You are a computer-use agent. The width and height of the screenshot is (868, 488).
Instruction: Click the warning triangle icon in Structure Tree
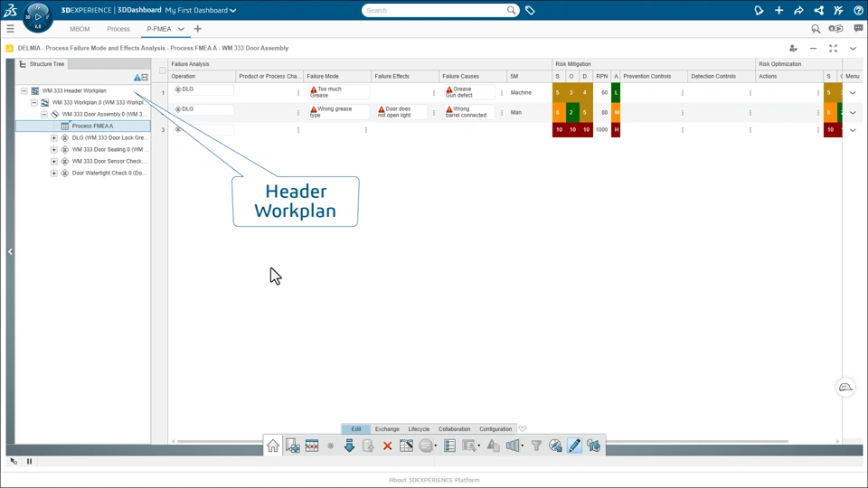click(137, 78)
